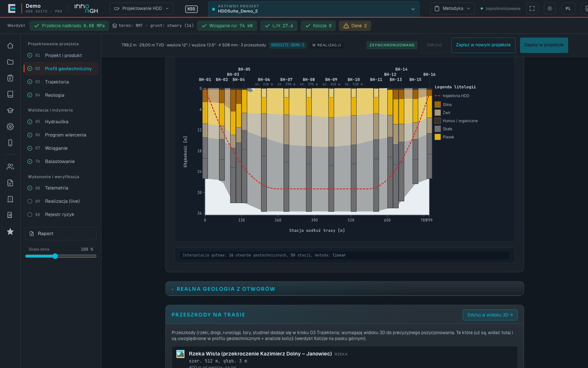588x368 pixels.
Task: Open the settings gear in left rail
Action: click(x=10, y=126)
